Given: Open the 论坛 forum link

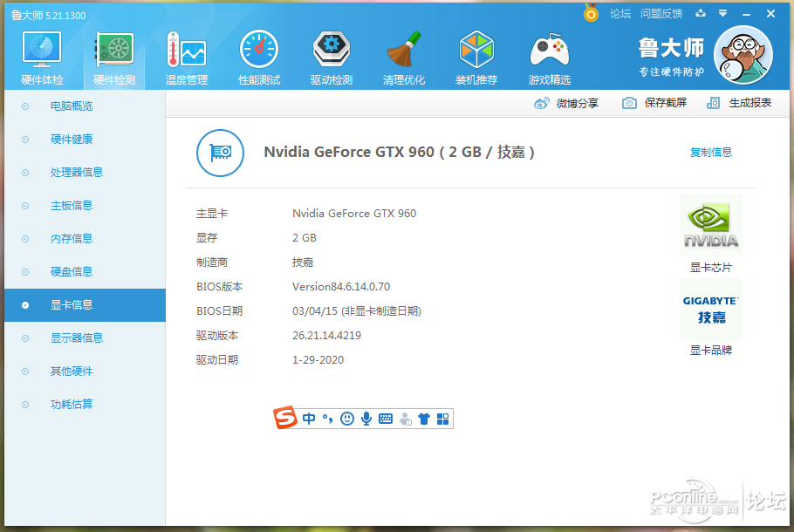Looking at the screenshot, I should [620, 14].
